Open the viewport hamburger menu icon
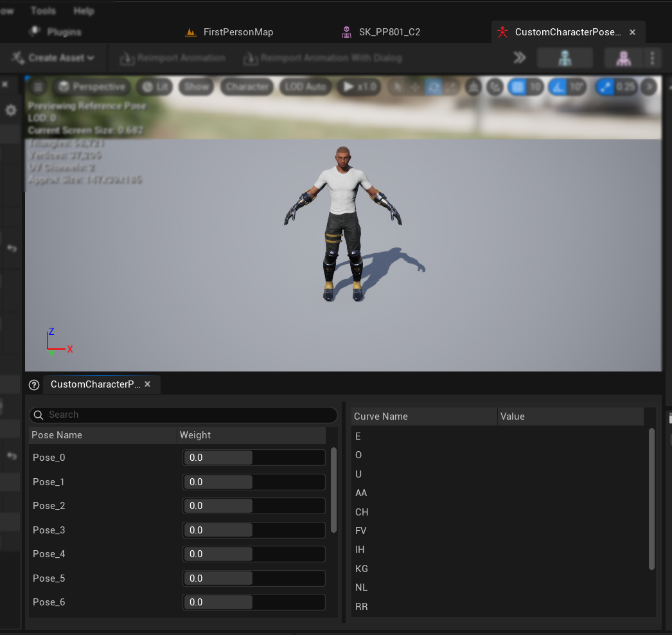Image resolution: width=672 pixels, height=635 pixels. 37,87
